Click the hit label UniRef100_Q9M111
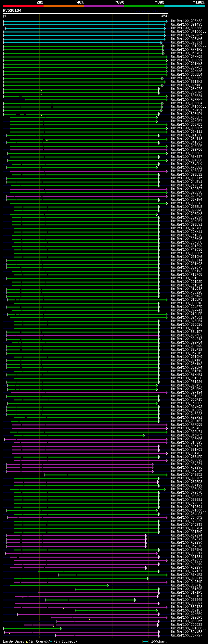This screenshot has width=208, height=644. [187, 132]
